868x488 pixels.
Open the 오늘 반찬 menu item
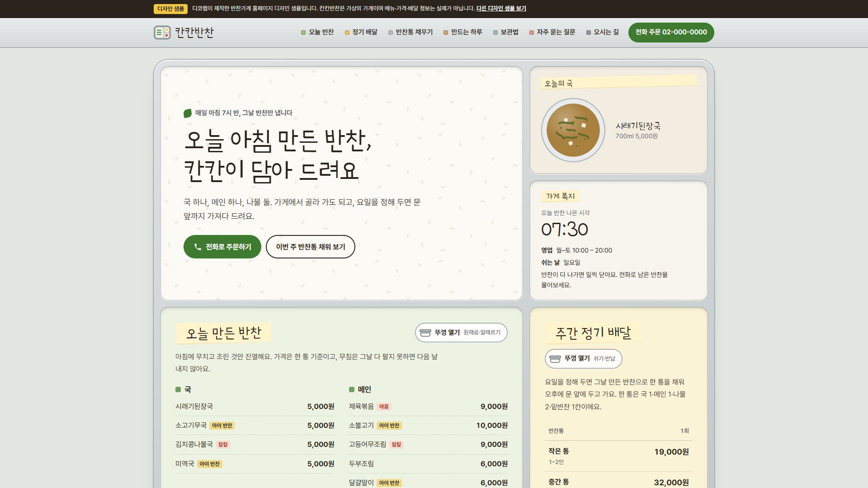point(317,32)
